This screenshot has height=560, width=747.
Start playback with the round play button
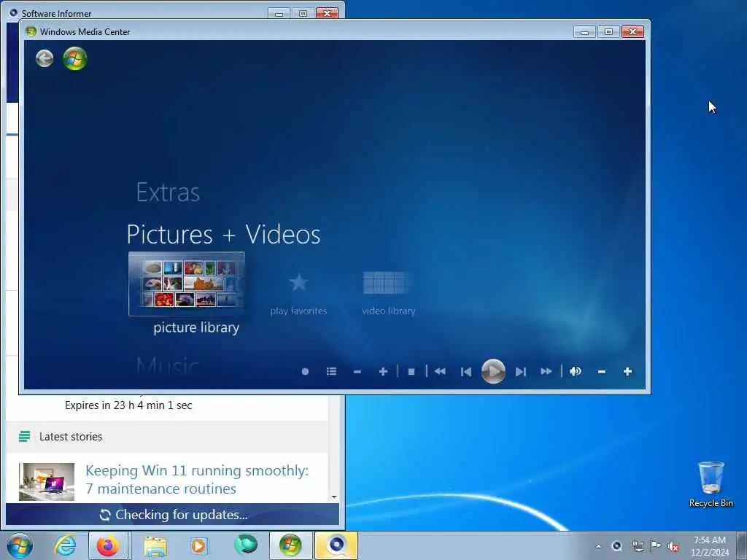[493, 371]
